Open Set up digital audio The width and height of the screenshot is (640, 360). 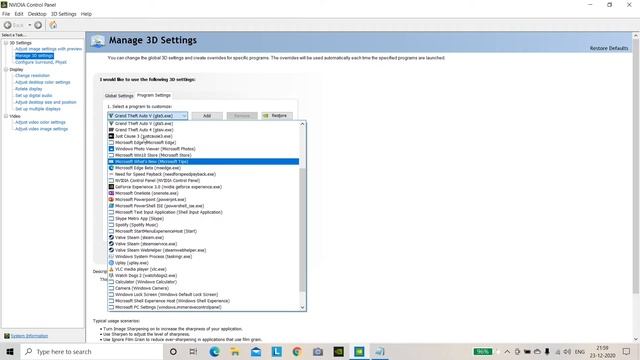[x=33, y=96]
